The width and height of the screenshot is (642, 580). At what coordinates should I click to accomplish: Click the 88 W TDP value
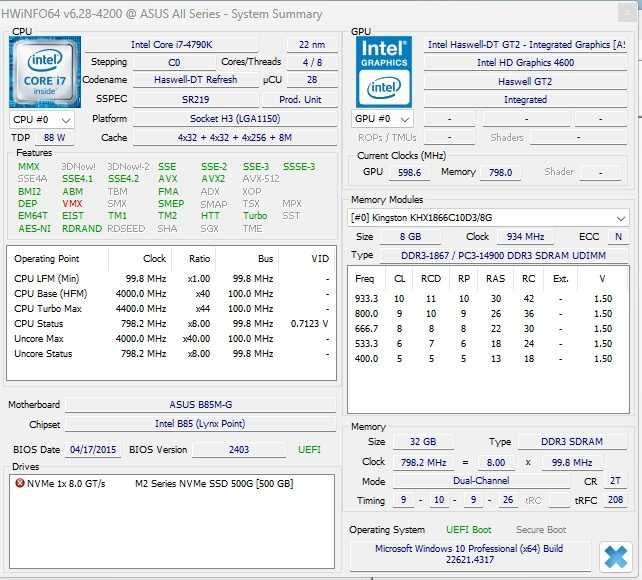(54, 138)
